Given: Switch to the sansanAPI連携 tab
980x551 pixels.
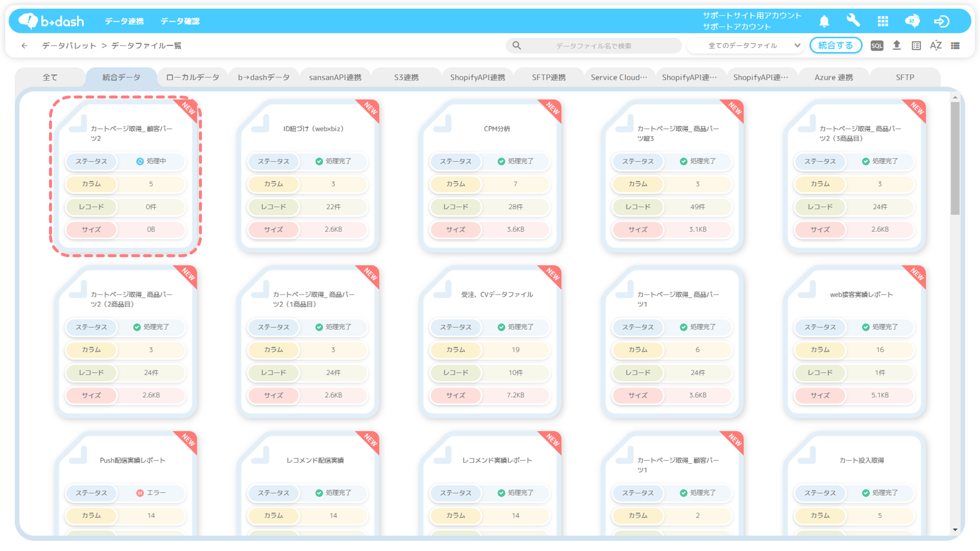Looking at the screenshot, I should pyautogui.click(x=335, y=77).
